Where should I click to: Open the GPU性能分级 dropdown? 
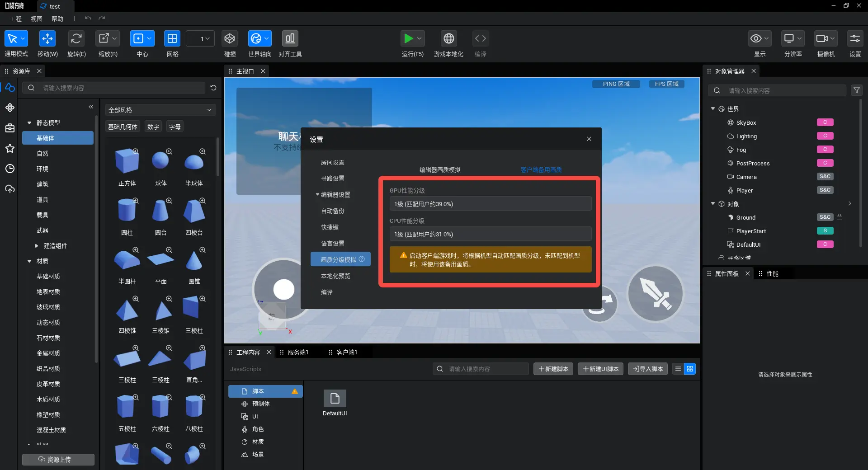coord(491,204)
